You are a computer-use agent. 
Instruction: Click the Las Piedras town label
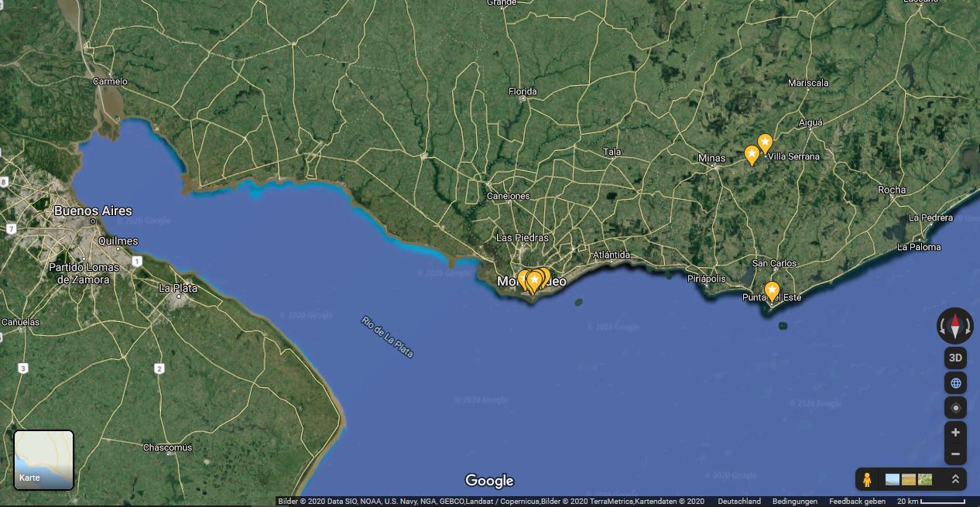point(523,238)
